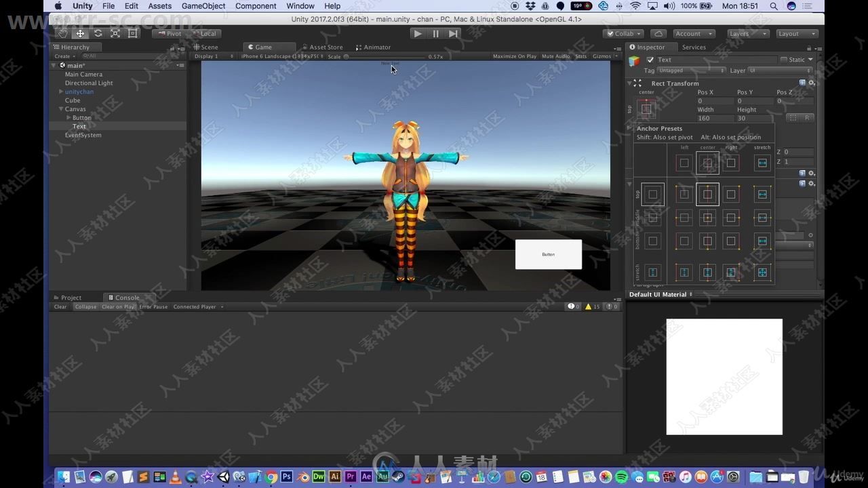Collapse the Canvas hierarchy item

(61, 109)
